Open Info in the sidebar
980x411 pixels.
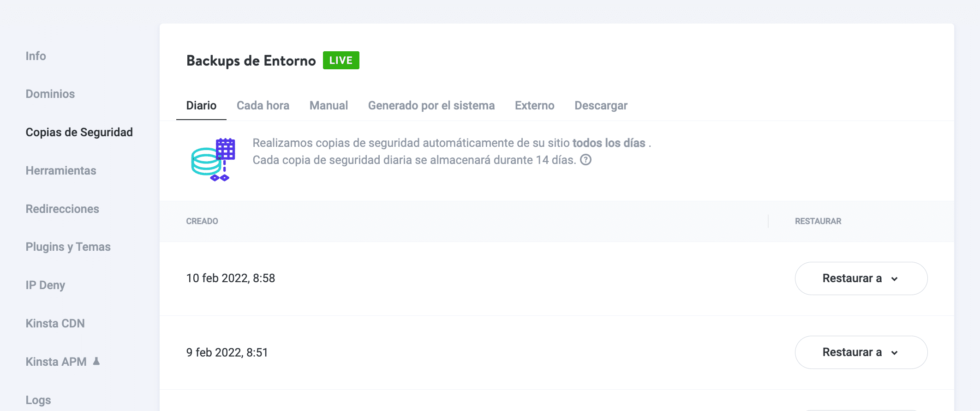tap(36, 56)
